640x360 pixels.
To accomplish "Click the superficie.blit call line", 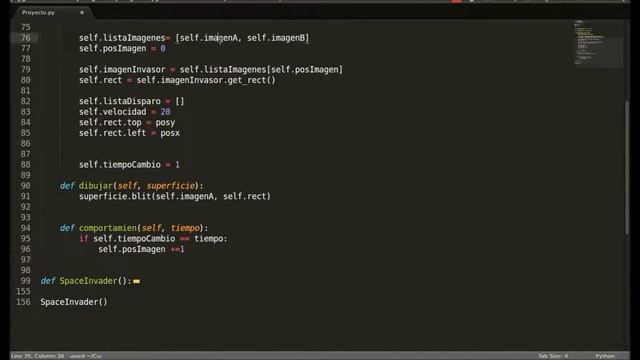I will [175, 196].
